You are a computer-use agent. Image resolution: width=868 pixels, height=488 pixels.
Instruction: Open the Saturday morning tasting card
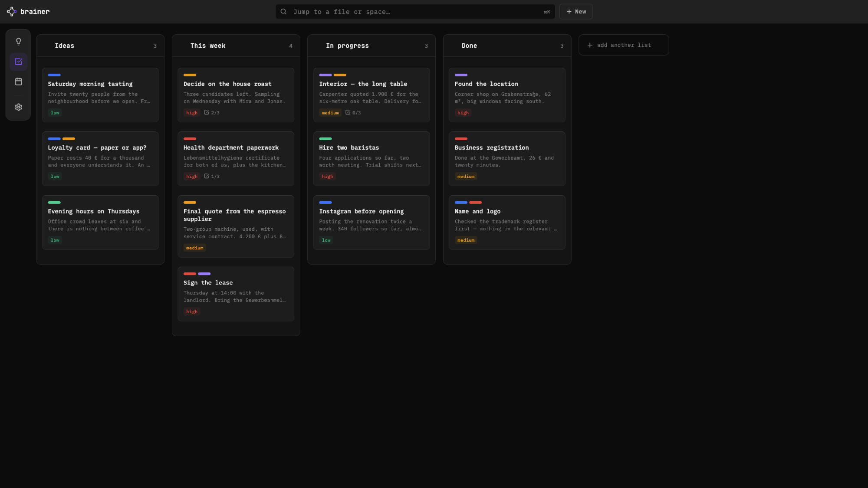coord(100,95)
